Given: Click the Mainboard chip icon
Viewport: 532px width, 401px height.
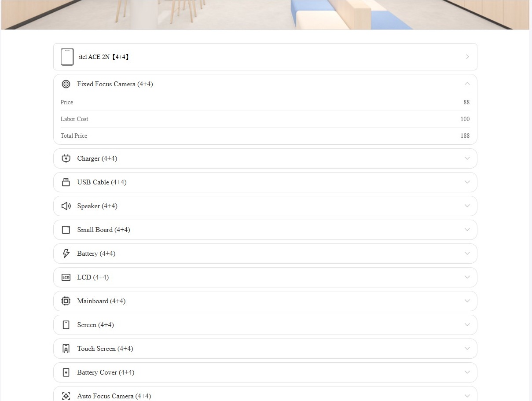Looking at the screenshot, I should 66,301.
